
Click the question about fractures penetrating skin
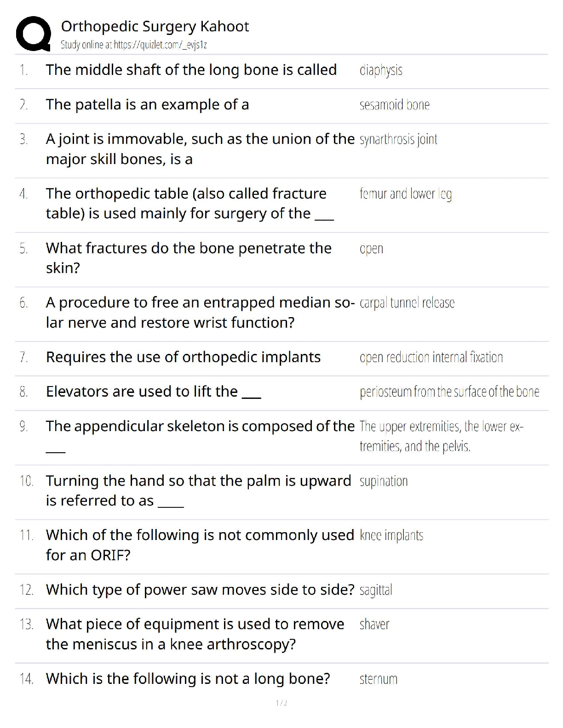pos(189,258)
